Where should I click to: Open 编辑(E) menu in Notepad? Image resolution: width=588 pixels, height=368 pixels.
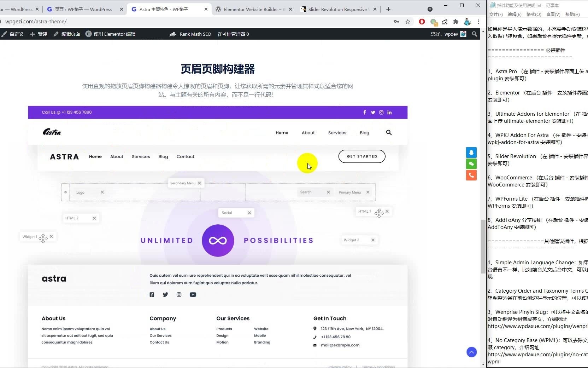[514, 15]
